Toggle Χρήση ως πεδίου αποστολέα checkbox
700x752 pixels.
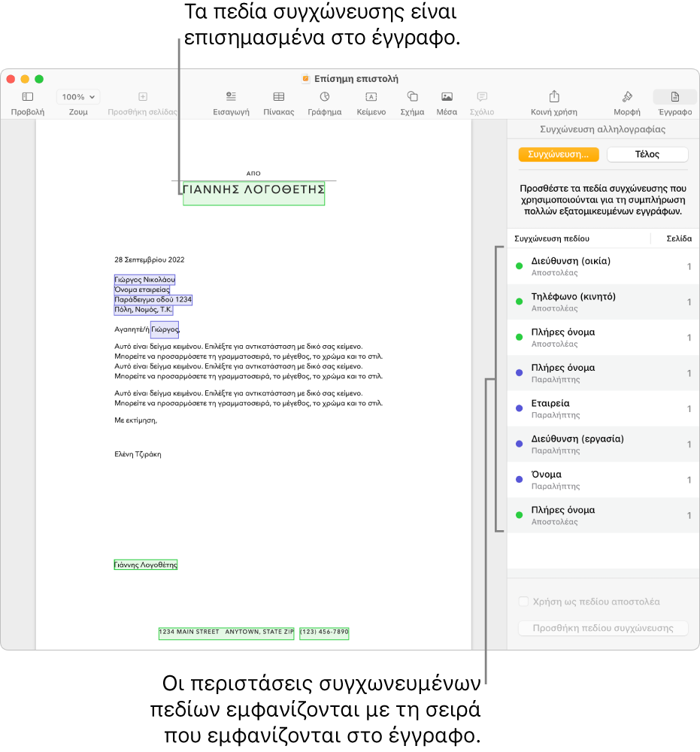coord(523,602)
